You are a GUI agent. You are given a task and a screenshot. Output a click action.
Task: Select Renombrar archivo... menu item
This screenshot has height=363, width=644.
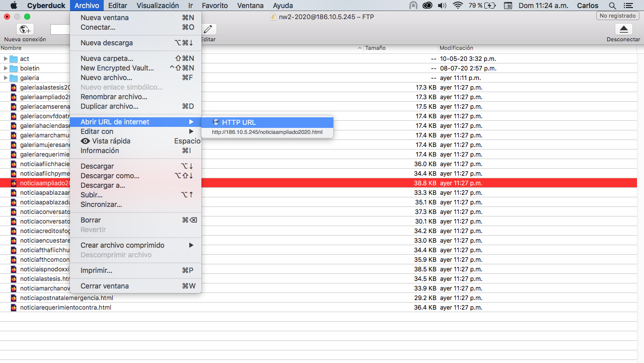click(135, 97)
